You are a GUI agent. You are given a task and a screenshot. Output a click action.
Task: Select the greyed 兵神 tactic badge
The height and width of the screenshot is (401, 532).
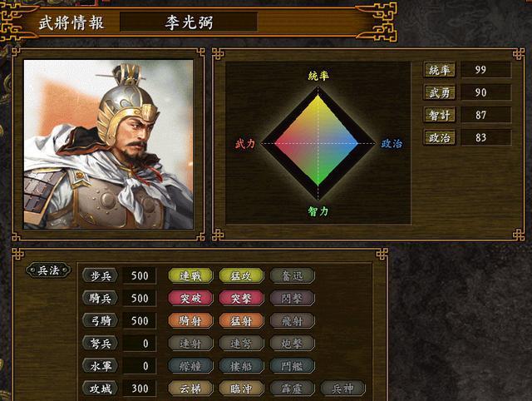[x=342, y=389]
